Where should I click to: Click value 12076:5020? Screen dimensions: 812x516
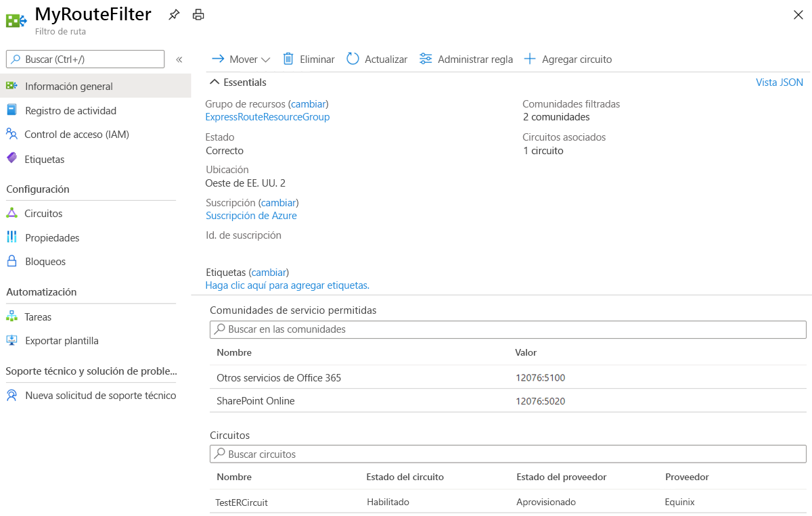pyautogui.click(x=540, y=401)
